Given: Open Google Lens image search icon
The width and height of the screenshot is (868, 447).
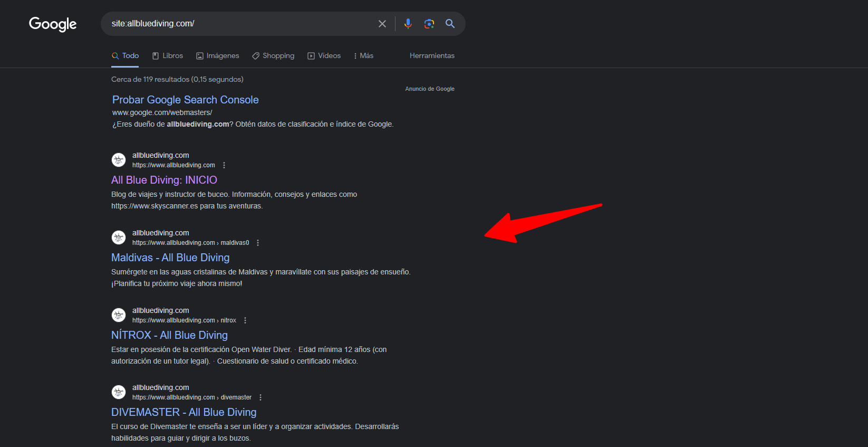Looking at the screenshot, I should pos(429,24).
